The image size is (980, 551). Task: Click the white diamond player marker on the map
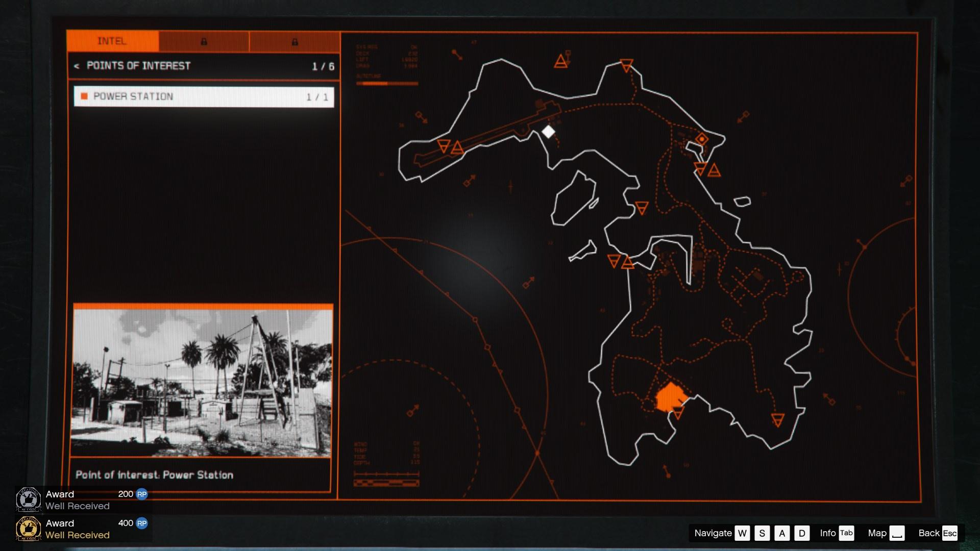(548, 132)
